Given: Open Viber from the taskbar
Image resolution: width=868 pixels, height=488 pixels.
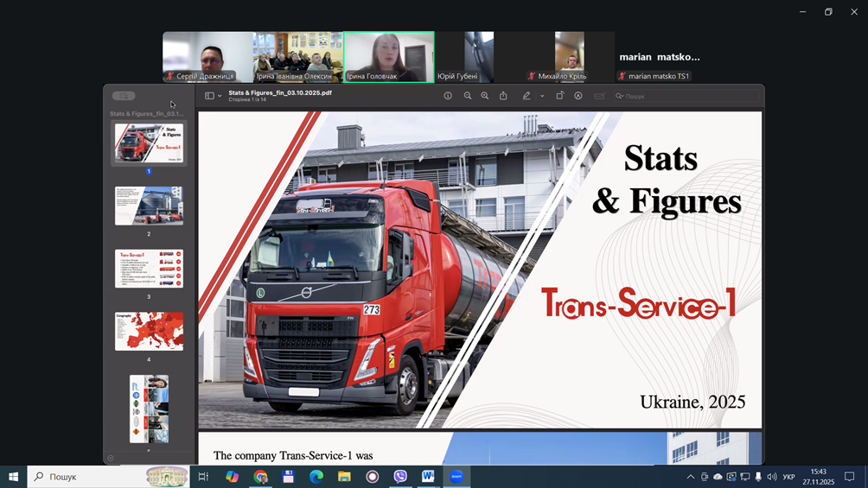Looking at the screenshot, I should [400, 477].
